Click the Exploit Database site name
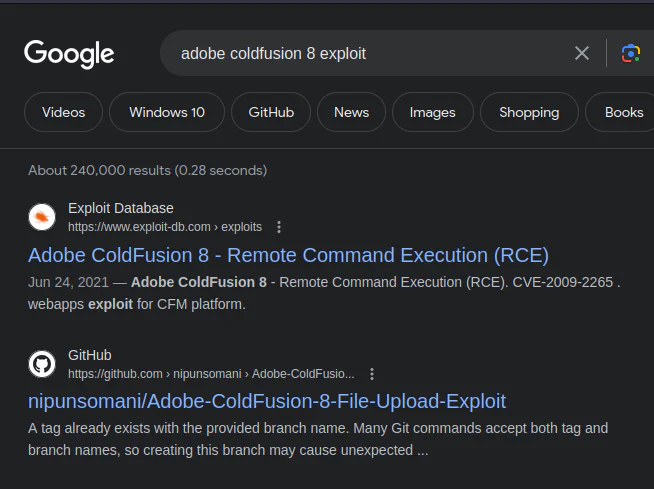The image size is (654, 489). pyautogui.click(x=121, y=208)
